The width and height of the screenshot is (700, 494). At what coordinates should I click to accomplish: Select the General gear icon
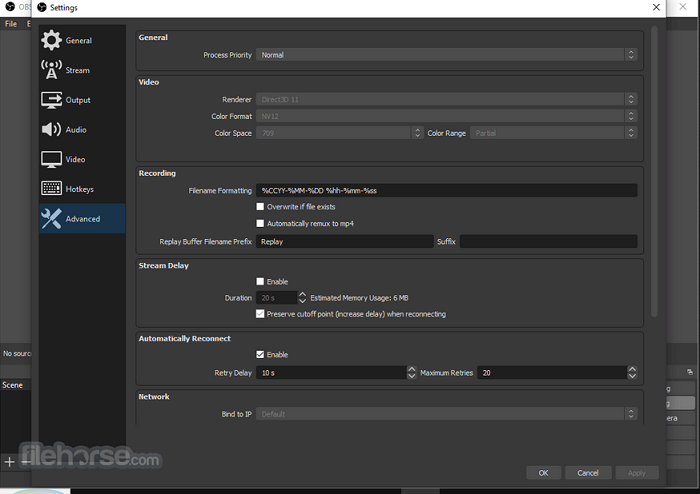(x=51, y=40)
